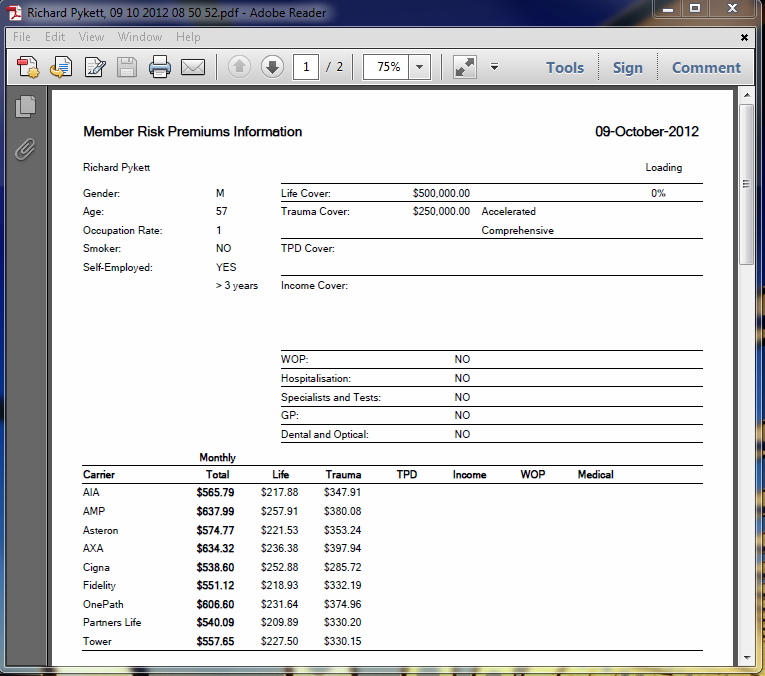765x676 pixels.
Task: Minimize the Adobe Reader window
Action: (x=668, y=9)
